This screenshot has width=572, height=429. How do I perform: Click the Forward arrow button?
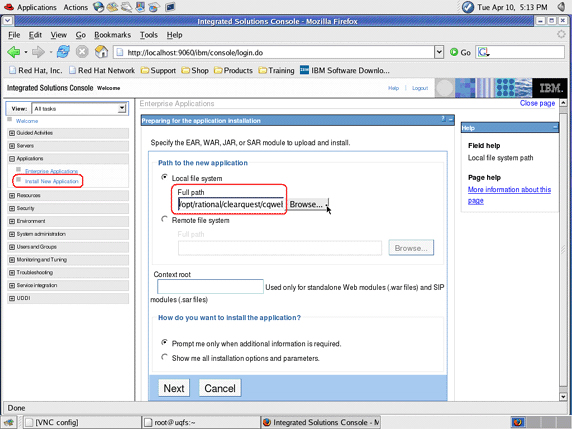[x=38, y=52]
